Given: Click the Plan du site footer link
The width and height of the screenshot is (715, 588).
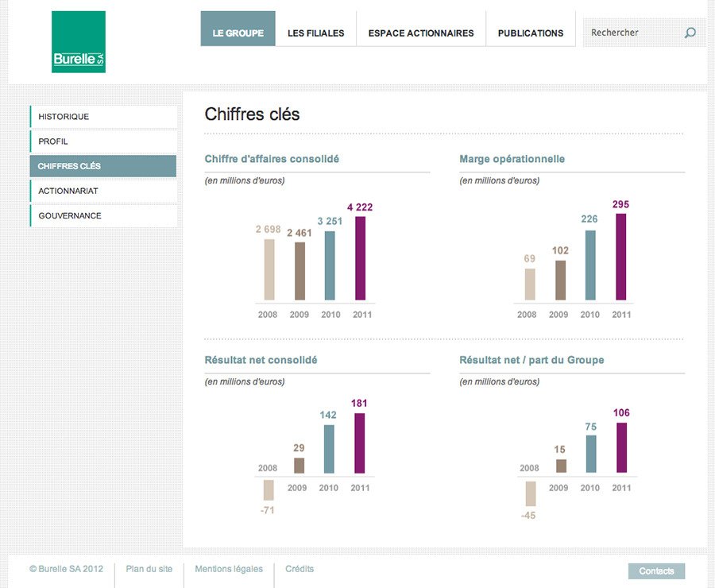Looking at the screenshot, I should click(149, 569).
